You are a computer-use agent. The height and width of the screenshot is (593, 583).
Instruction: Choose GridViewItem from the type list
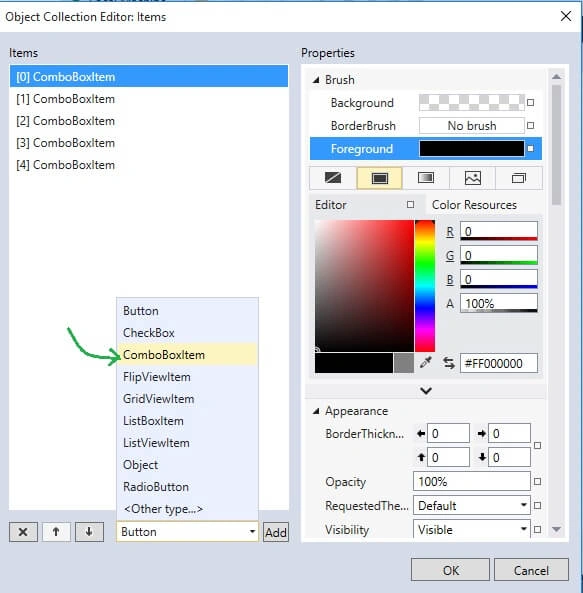tap(188, 399)
